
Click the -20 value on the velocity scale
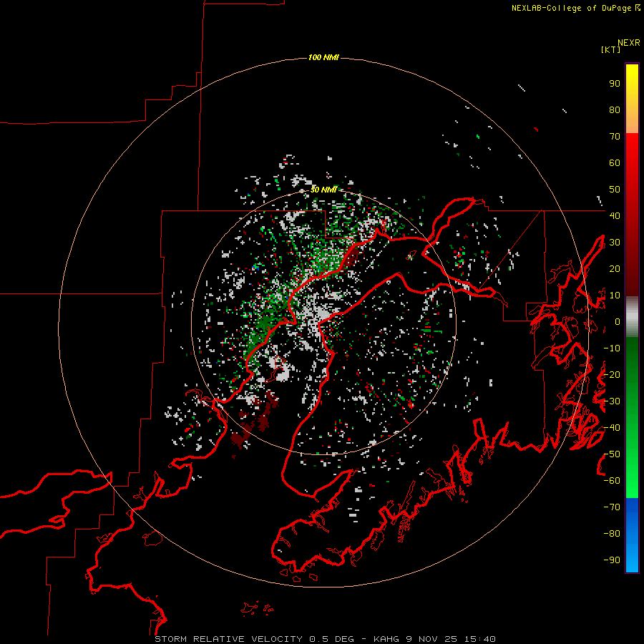pos(612,374)
